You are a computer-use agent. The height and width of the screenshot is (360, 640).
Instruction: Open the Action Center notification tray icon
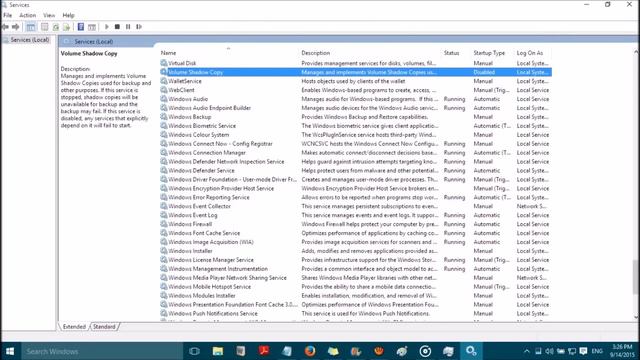[x=583, y=351]
